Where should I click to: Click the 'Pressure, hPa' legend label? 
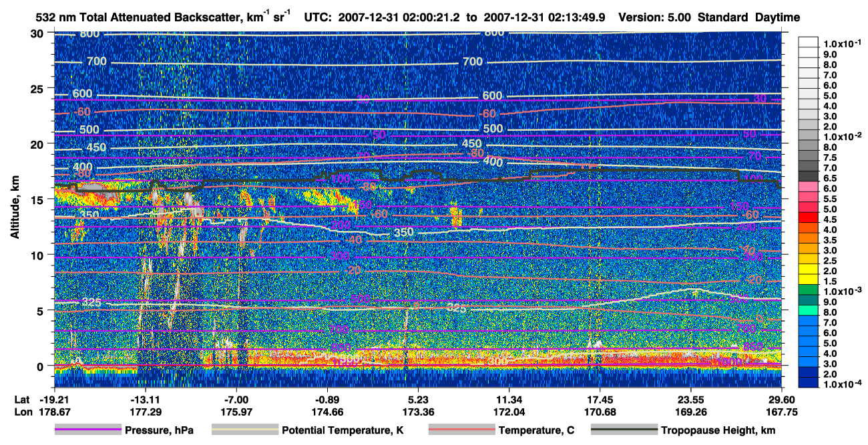point(159,430)
